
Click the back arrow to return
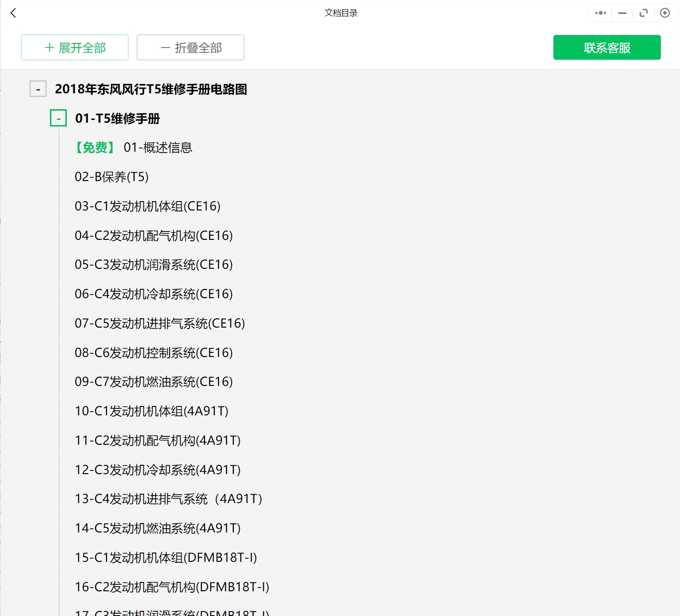click(x=13, y=13)
